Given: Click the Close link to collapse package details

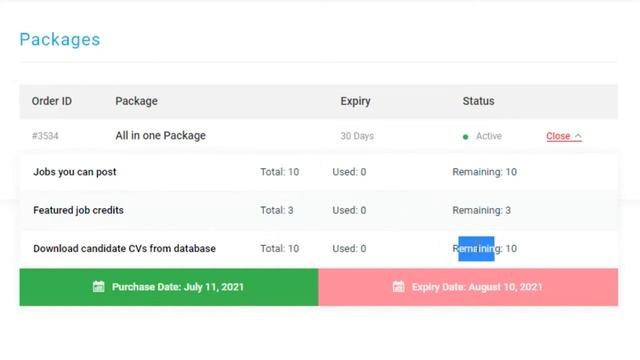Looking at the screenshot, I should [564, 136].
